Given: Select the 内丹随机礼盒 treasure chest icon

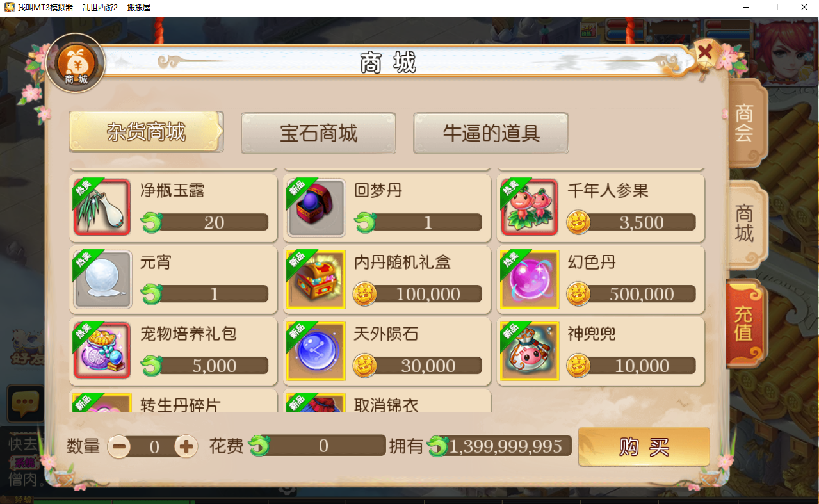Looking at the screenshot, I should point(316,279).
